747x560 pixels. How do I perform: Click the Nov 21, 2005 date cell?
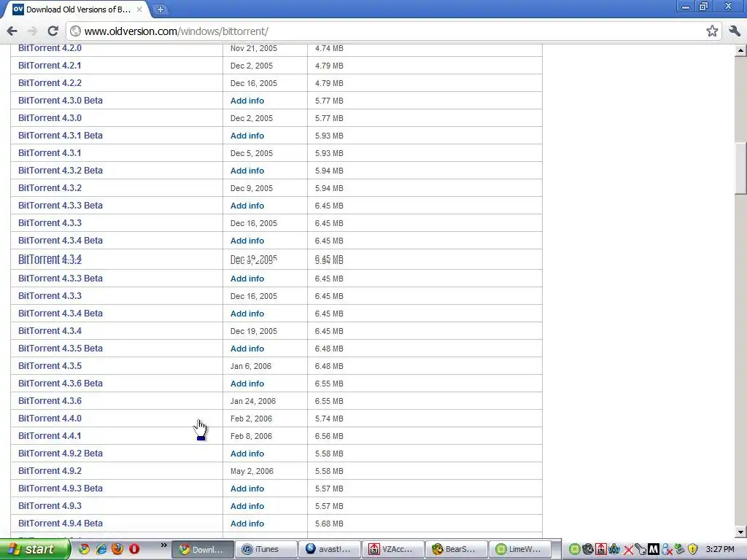[x=254, y=48]
